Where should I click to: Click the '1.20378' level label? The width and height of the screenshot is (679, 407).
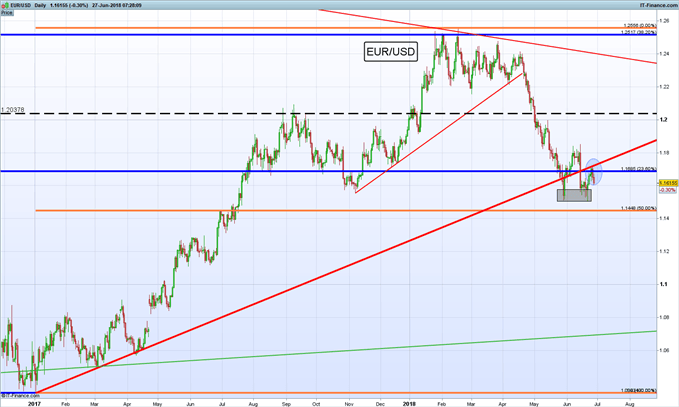[x=13, y=110]
